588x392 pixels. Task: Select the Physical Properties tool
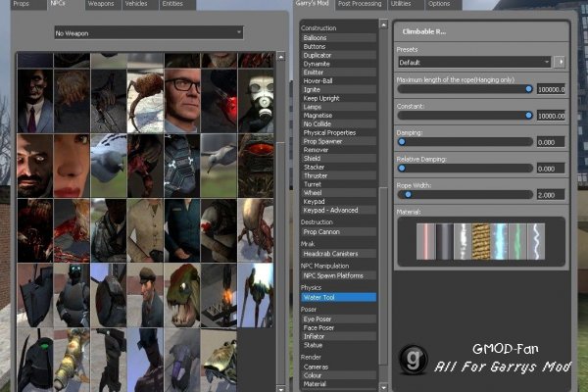(x=339, y=133)
